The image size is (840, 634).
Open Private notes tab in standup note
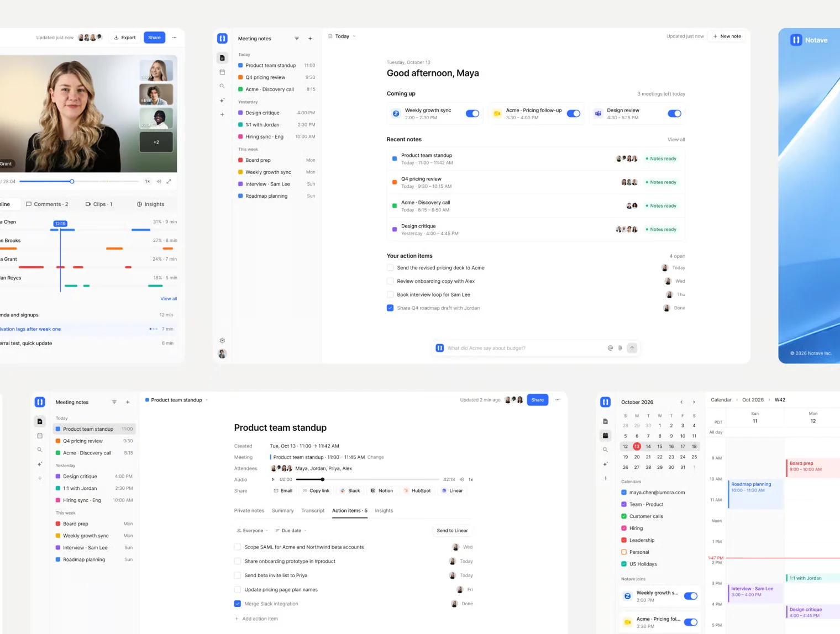(249, 511)
